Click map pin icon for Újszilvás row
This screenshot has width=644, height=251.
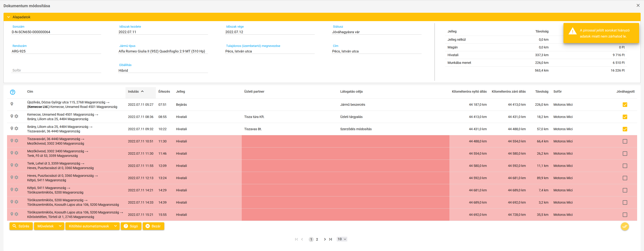click(x=12, y=104)
